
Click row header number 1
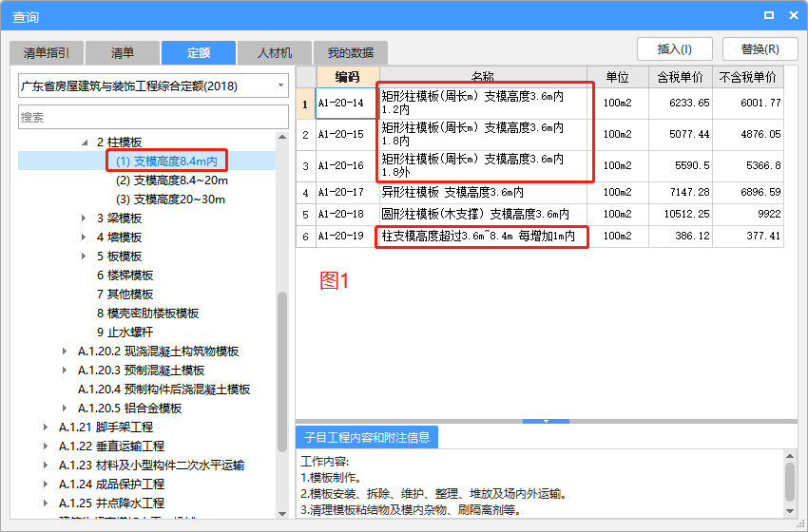point(305,104)
